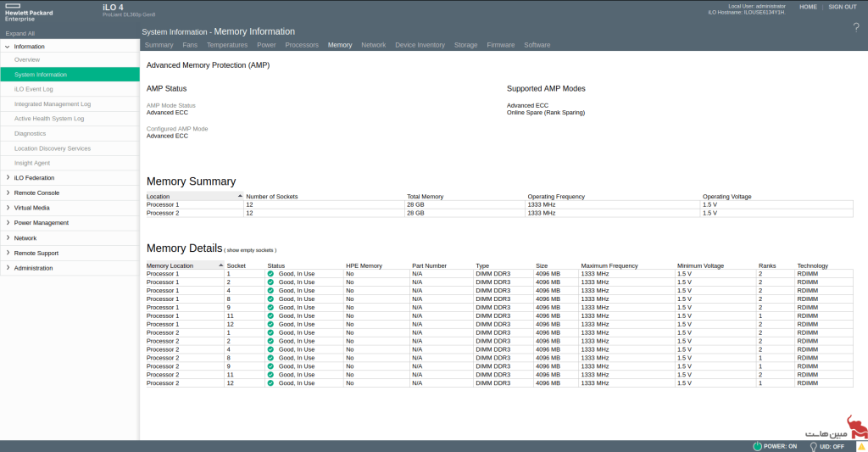Open Diagnostics in the sidebar
This screenshot has width=868, height=452.
(30, 133)
